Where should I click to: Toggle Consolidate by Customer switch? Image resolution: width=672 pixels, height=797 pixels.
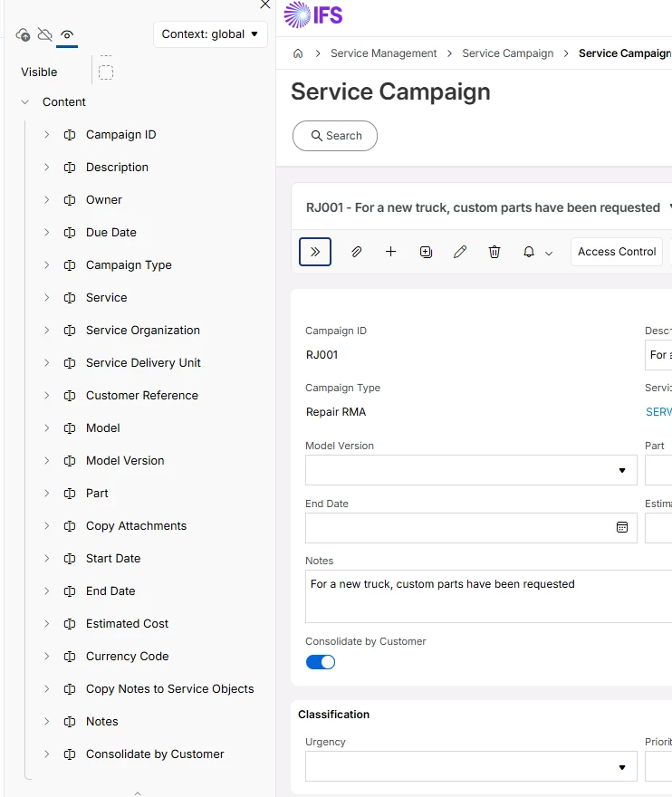(x=321, y=662)
